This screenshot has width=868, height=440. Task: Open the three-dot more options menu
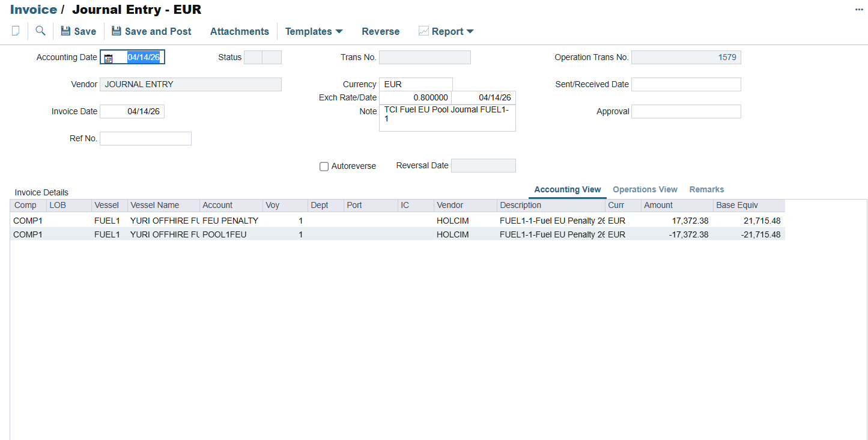coord(859,10)
